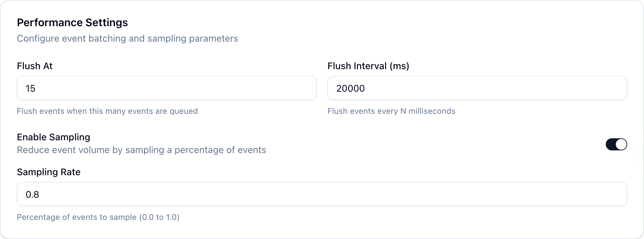Click the Flush At label
The height and width of the screenshot is (239, 644).
click(35, 66)
